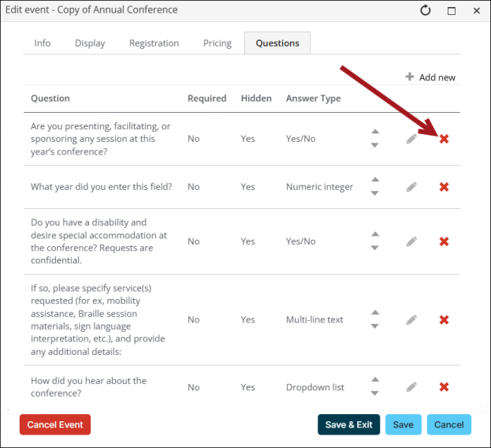The image size is (491, 448).
Task: Maximize the Edit event dialog window
Action: 452,11
